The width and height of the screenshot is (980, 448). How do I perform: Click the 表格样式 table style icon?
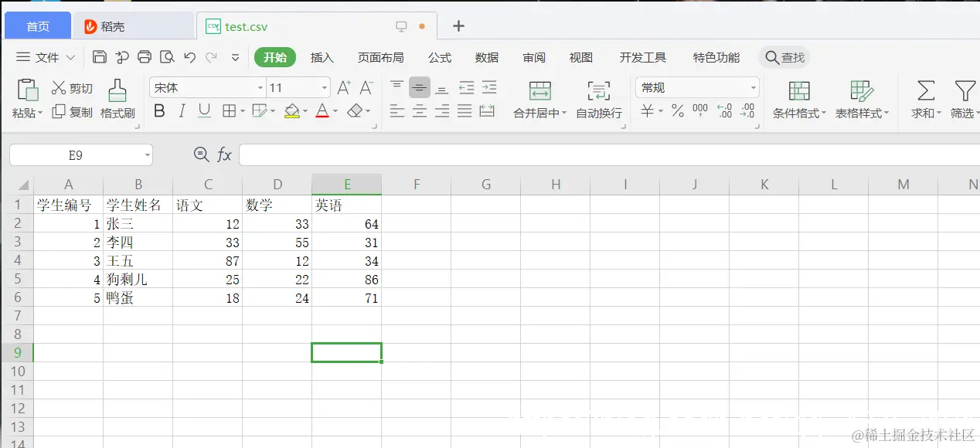coord(861,90)
